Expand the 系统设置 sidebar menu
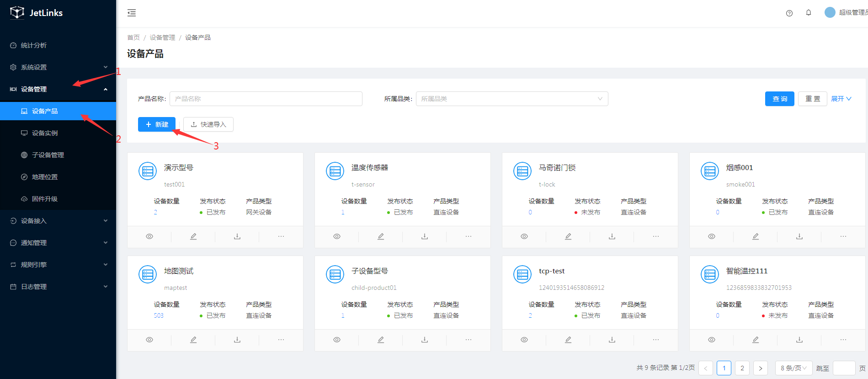The image size is (868, 379). coord(58,67)
